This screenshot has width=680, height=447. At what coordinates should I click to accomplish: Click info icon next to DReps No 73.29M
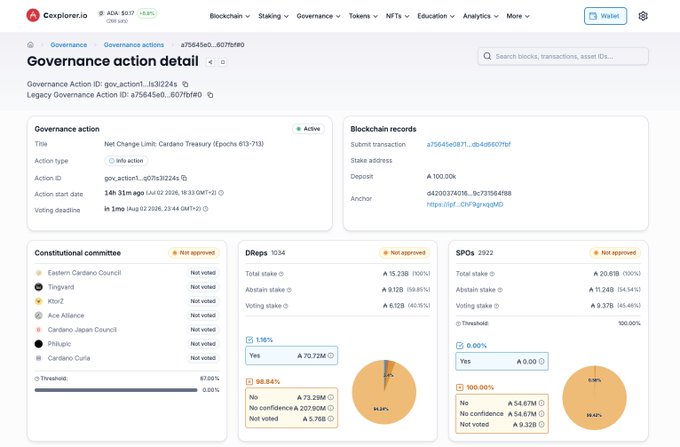click(331, 397)
